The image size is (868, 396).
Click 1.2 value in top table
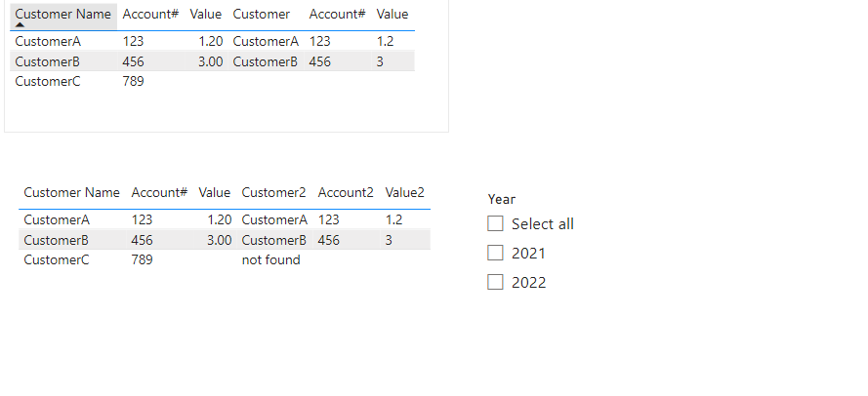385,41
